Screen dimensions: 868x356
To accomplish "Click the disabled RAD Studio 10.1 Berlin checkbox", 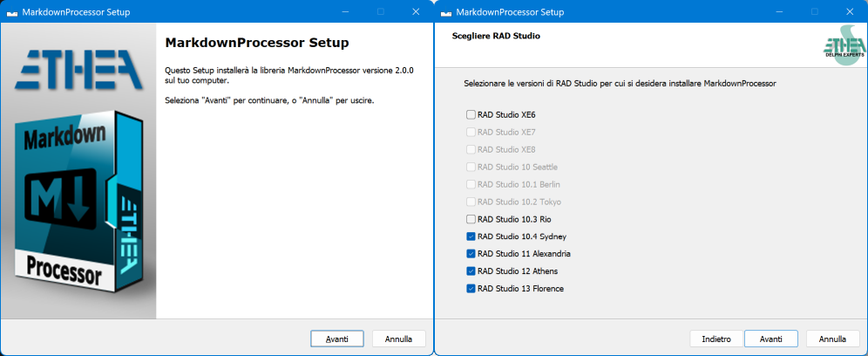I will pyautogui.click(x=471, y=184).
